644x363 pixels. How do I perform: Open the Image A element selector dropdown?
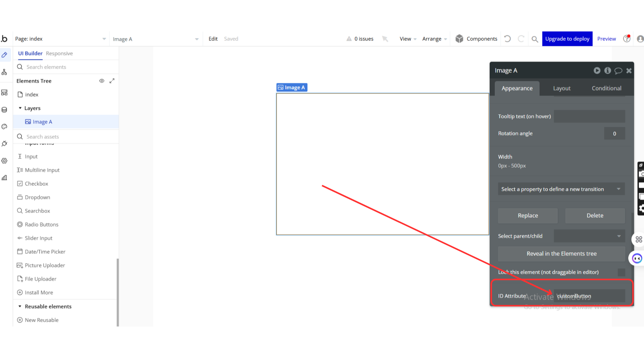(156, 39)
